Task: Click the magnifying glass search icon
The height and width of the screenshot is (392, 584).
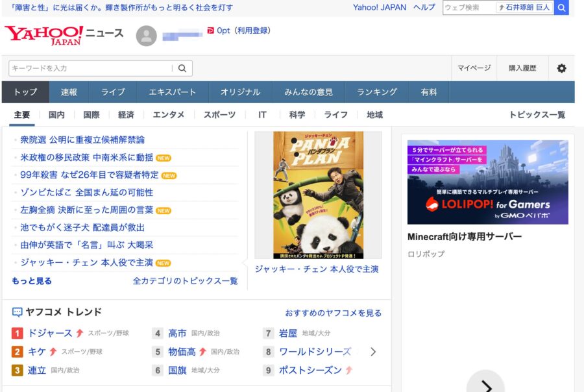Action: [182, 67]
